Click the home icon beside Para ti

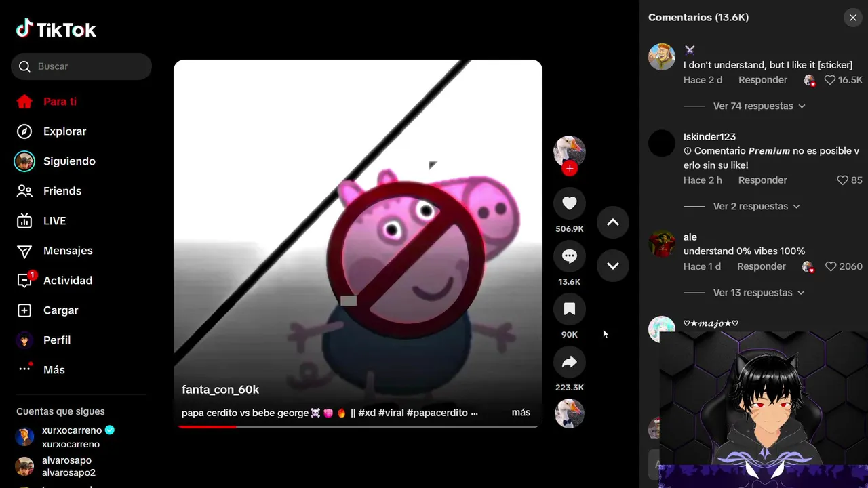(24, 102)
